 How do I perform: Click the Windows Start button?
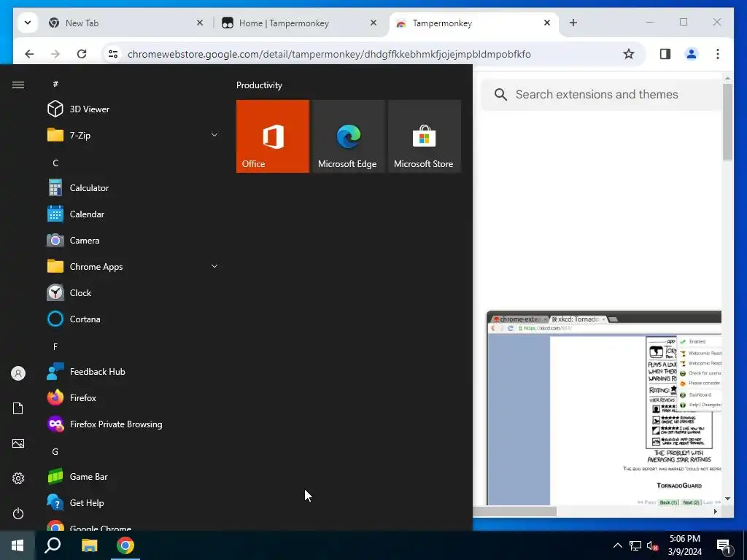pyautogui.click(x=18, y=545)
